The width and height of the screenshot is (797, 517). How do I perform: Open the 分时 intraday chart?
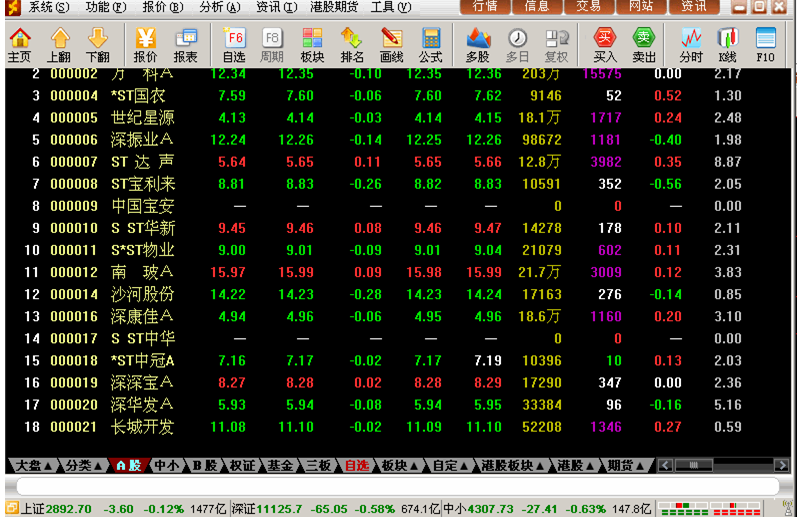[x=690, y=44]
